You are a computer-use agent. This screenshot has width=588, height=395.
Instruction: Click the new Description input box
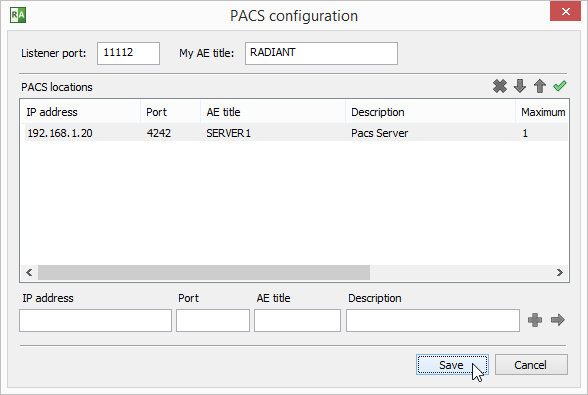click(433, 320)
